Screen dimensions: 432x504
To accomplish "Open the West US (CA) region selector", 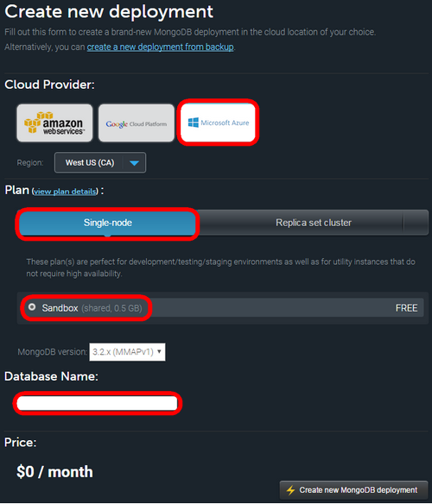I will 100,162.
